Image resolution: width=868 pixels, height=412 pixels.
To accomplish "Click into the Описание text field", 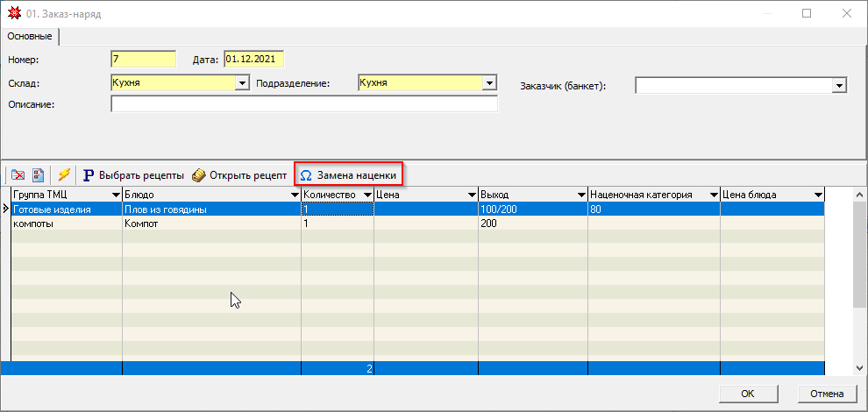I will pos(303,105).
